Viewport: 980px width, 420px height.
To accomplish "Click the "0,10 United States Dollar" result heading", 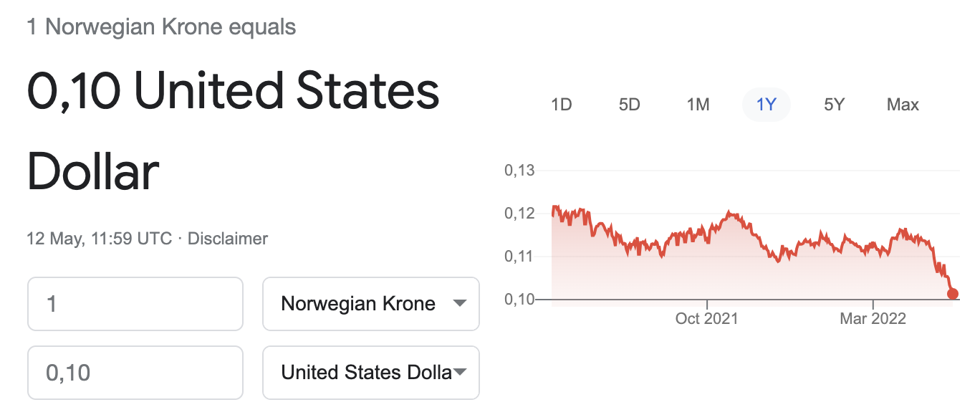I will pyautogui.click(x=233, y=131).
